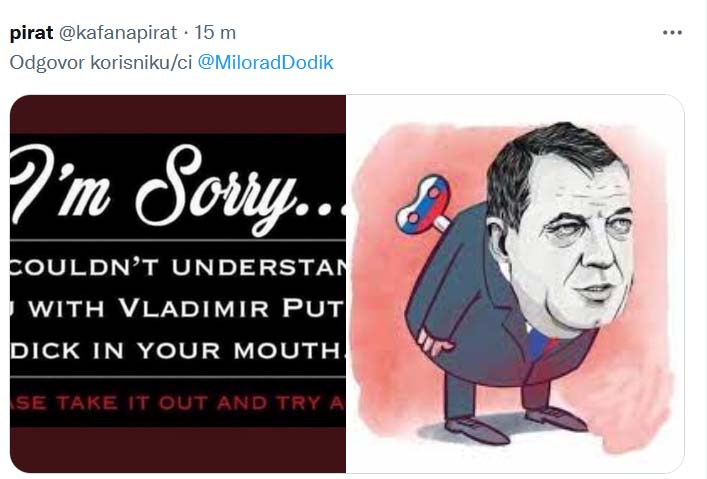The width and height of the screenshot is (707, 479).
Task: Click the COULDN'T UNDERSTAN text line
Action: (x=178, y=267)
